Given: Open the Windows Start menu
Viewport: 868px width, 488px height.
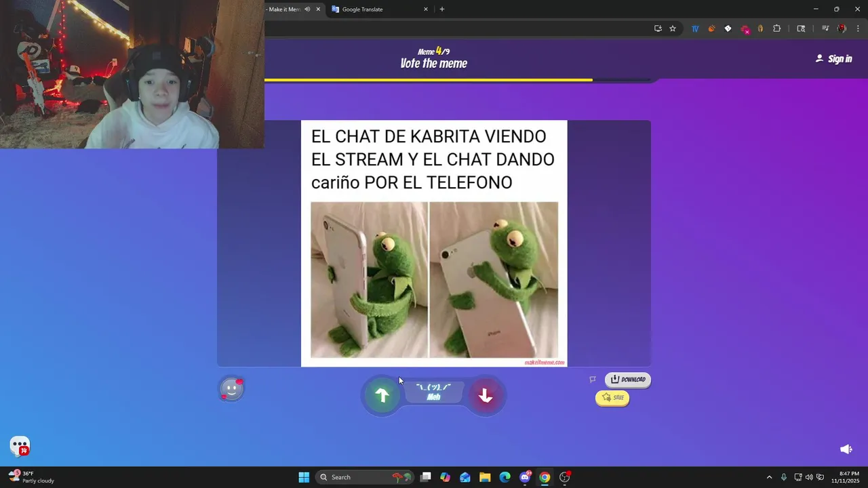Looking at the screenshot, I should click(304, 477).
